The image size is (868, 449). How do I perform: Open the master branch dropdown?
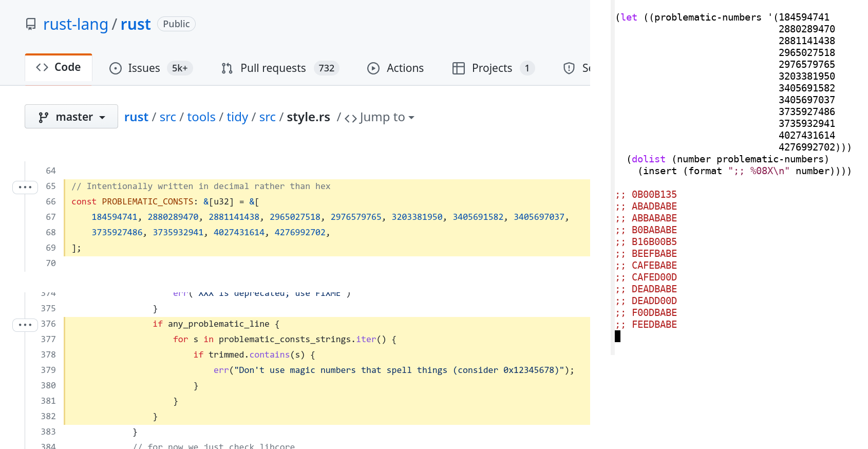click(71, 117)
